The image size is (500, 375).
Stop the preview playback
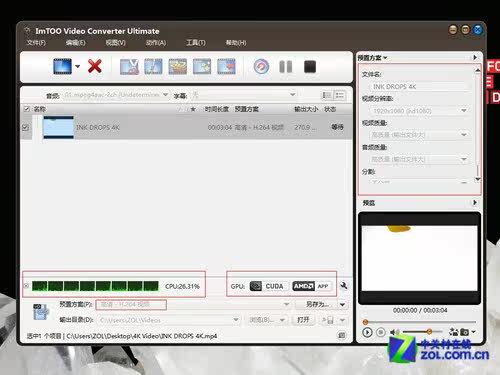click(x=381, y=332)
